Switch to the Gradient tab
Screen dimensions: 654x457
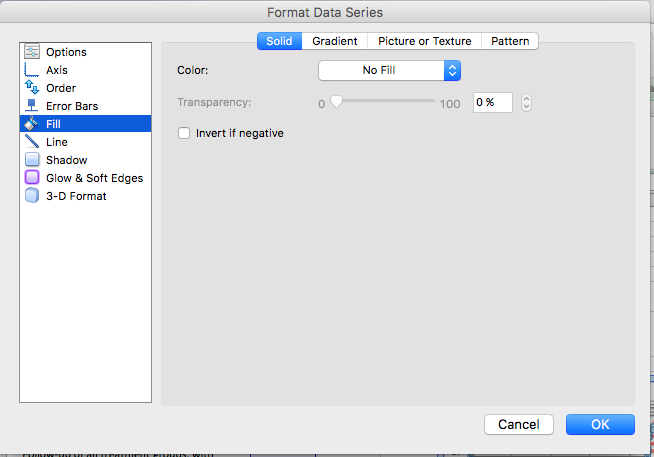[x=334, y=41]
